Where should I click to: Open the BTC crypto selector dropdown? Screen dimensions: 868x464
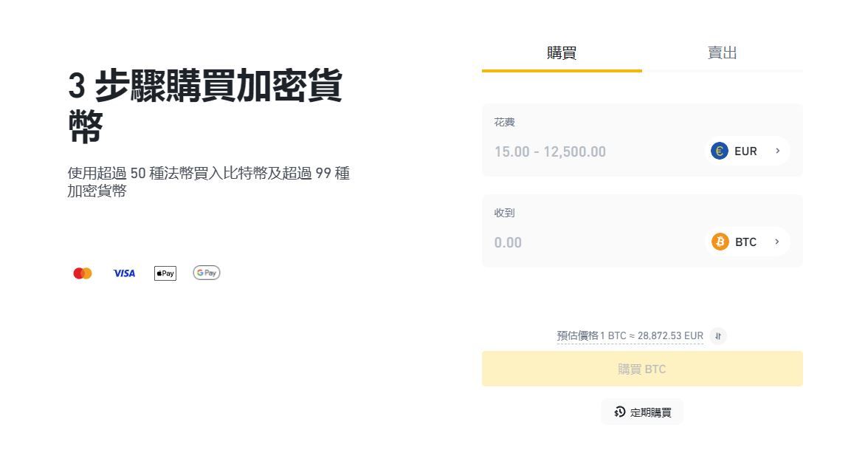point(745,242)
